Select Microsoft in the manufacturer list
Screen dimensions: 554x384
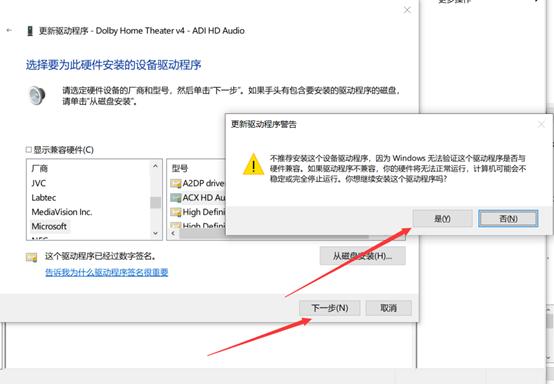point(49,226)
